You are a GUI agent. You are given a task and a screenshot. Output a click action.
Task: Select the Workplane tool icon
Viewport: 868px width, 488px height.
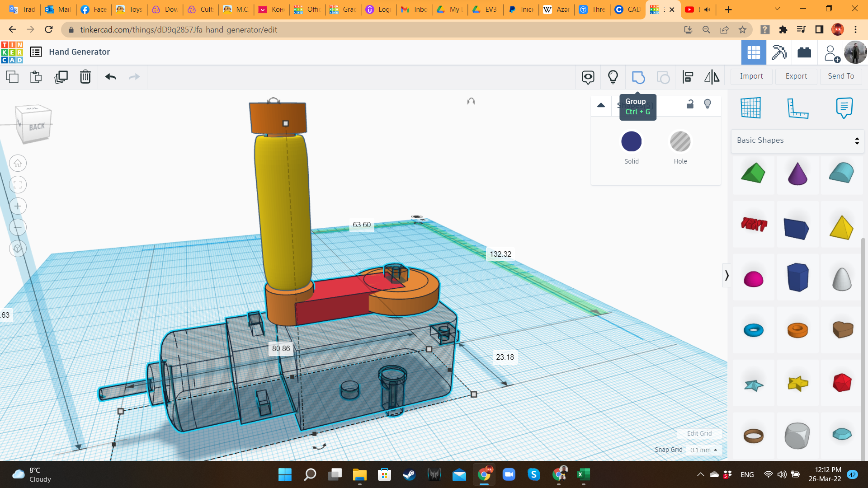pyautogui.click(x=751, y=108)
